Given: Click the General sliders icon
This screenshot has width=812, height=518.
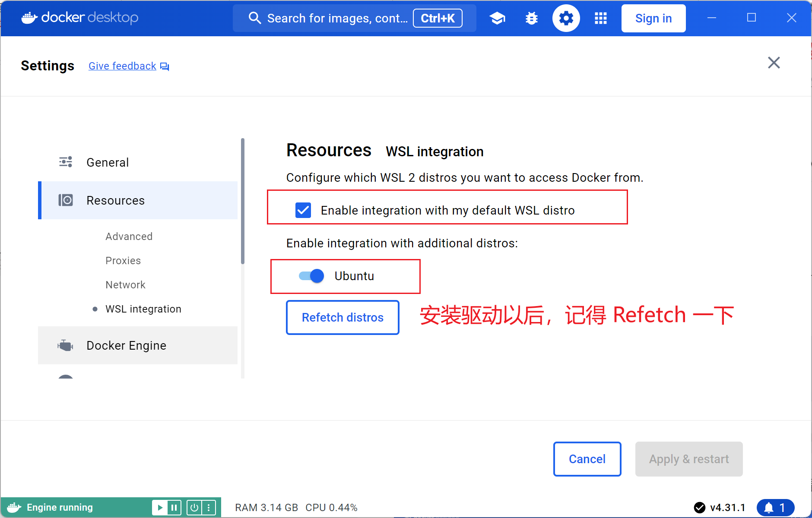Looking at the screenshot, I should click(x=66, y=162).
